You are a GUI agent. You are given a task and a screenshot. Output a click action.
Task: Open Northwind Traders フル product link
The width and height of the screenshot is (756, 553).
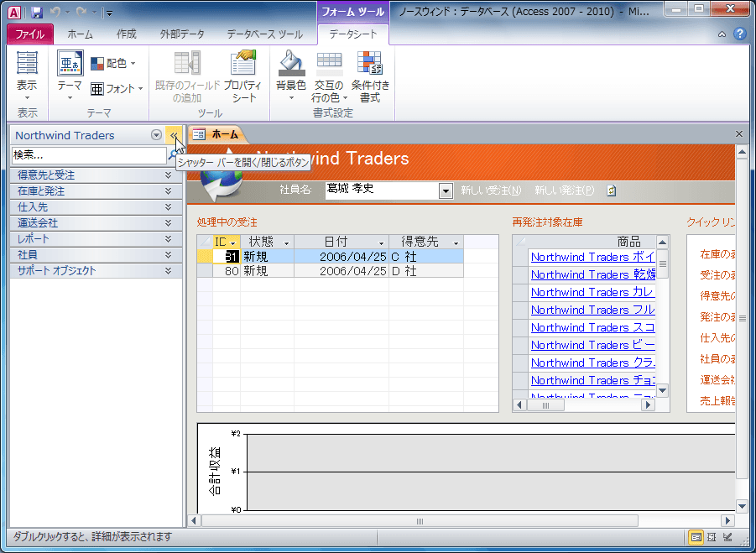point(592,310)
